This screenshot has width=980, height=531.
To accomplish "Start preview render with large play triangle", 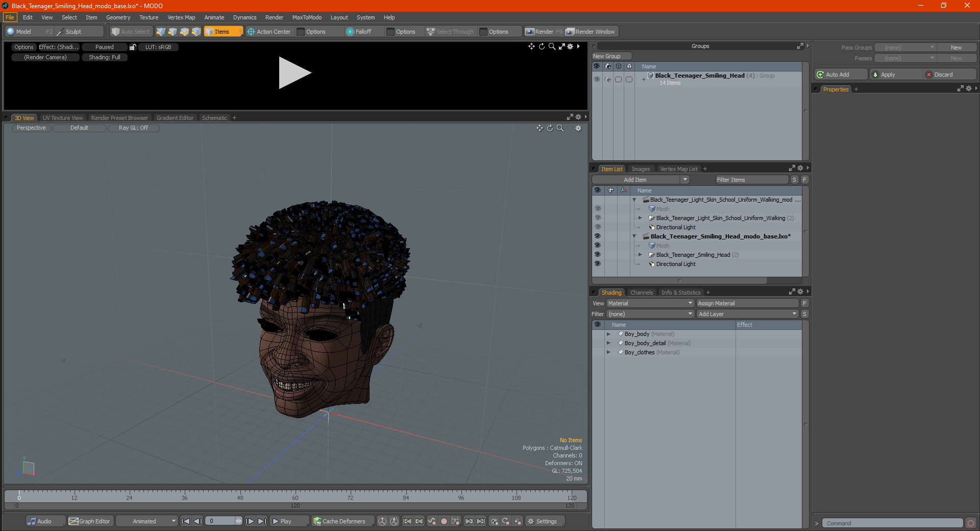I will (x=295, y=73).
